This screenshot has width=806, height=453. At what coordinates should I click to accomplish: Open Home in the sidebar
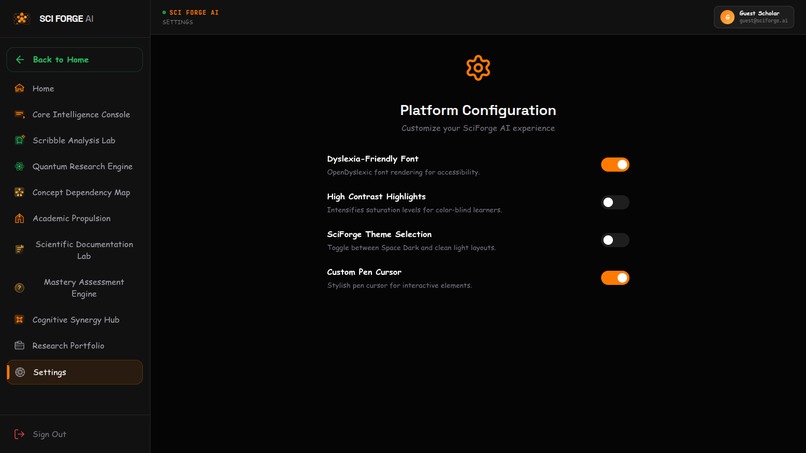pos(75,88)
